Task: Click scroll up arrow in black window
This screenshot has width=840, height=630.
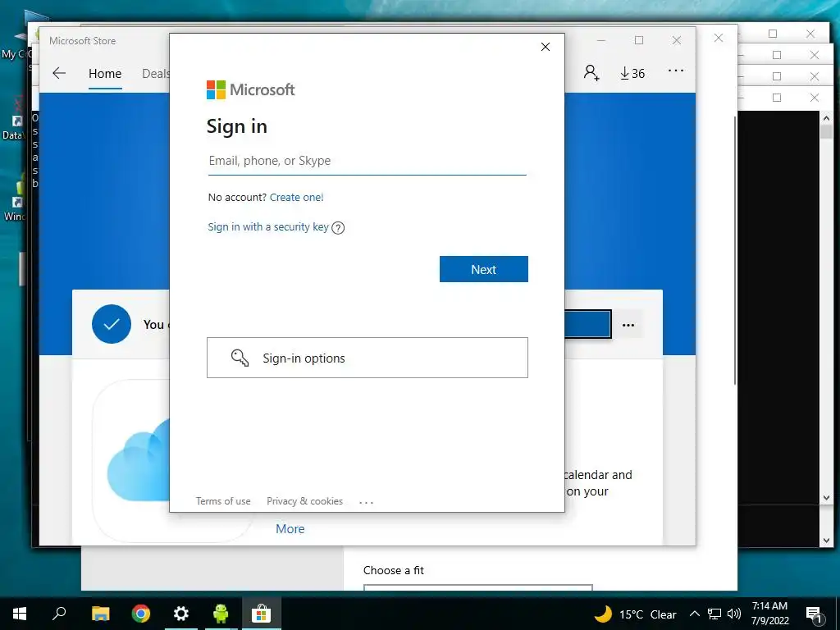Action: click(x=826, y=118)
